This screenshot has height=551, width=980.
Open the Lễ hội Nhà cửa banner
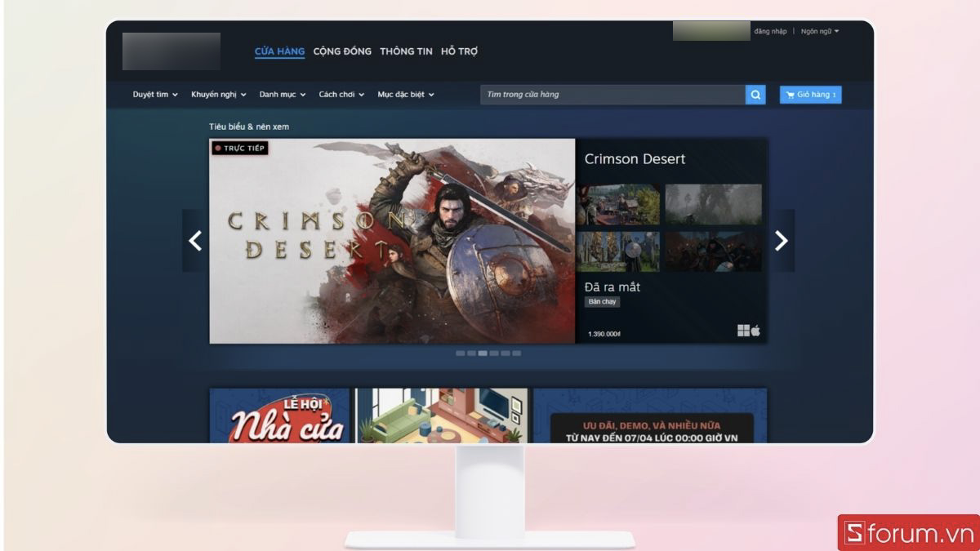279,415
